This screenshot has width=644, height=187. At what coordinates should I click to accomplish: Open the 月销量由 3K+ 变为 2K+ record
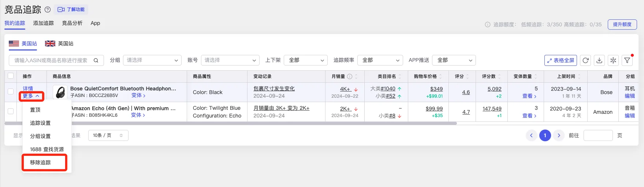tap(281, 108)
